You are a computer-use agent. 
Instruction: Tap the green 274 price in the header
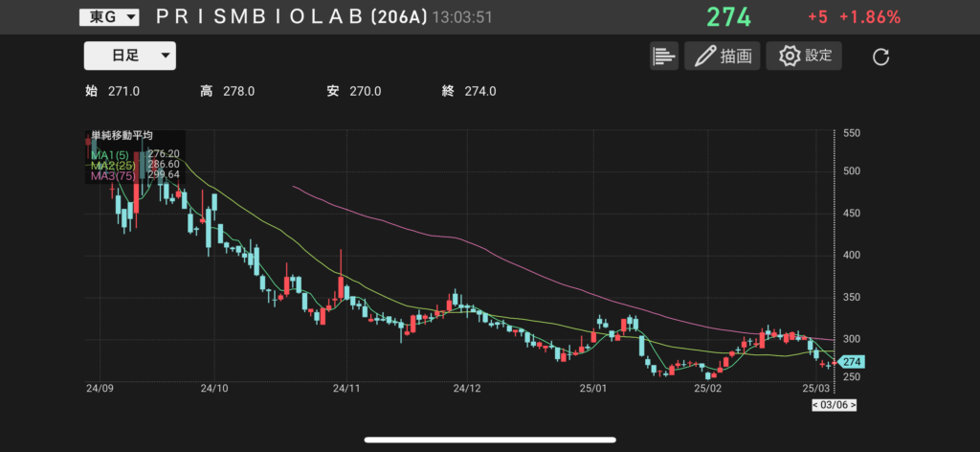[x=729, y=17]
